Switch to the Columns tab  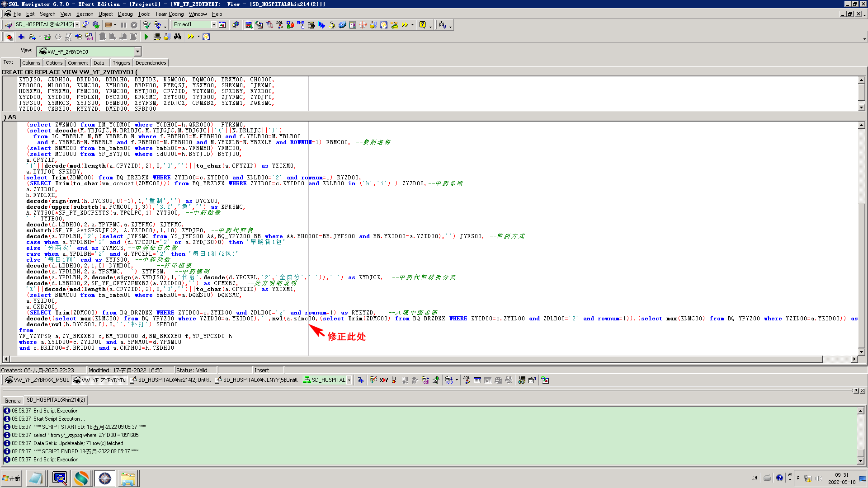coord(31,63)
